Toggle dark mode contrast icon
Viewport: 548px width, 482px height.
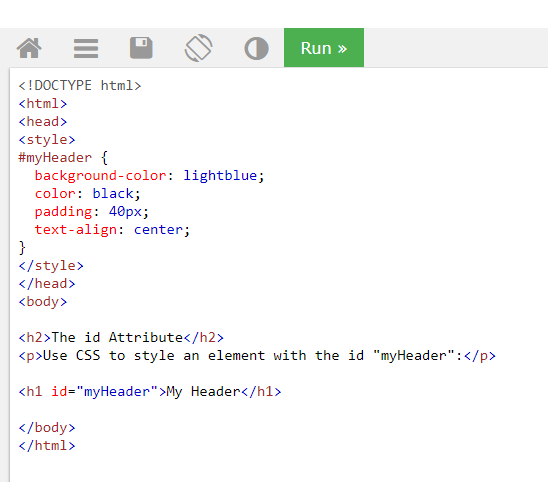256,48
